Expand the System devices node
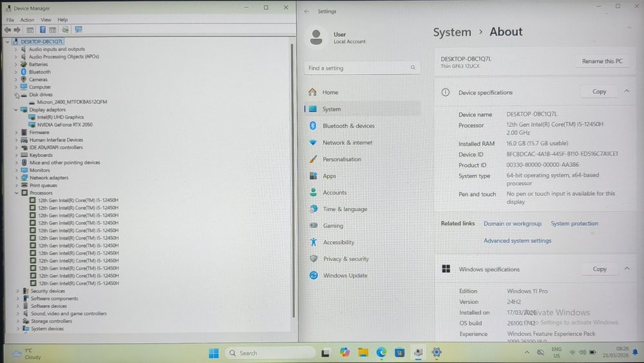The height and width of the screenshot is (363, 644). 17,329
